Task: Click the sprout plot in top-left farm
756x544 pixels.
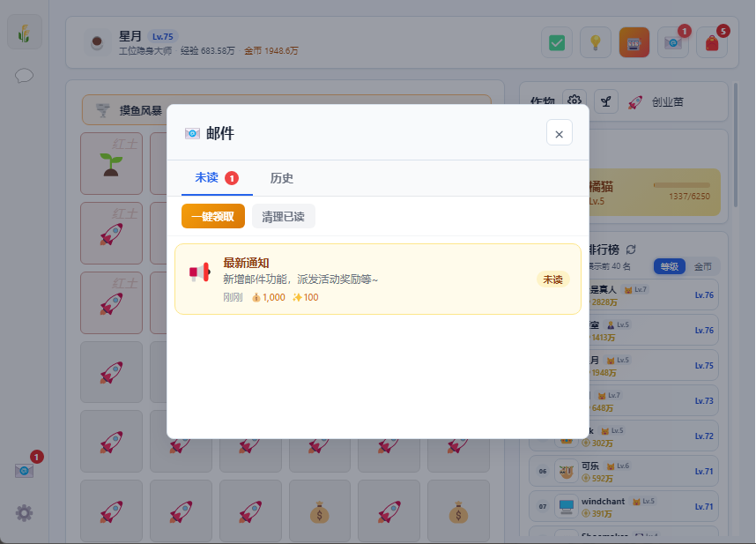Action: (111, 163)
